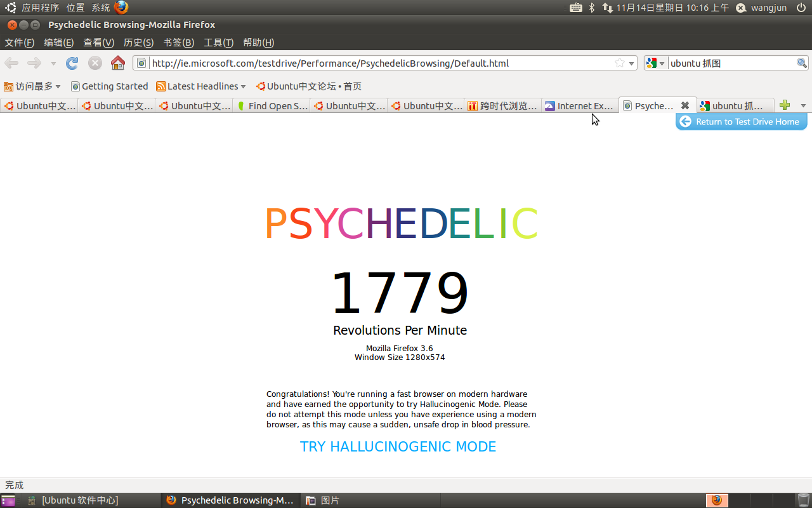Screen dimensions: 812x508
Task: Reload the current page
Action: pyautogui.click(x=72, y=63)
